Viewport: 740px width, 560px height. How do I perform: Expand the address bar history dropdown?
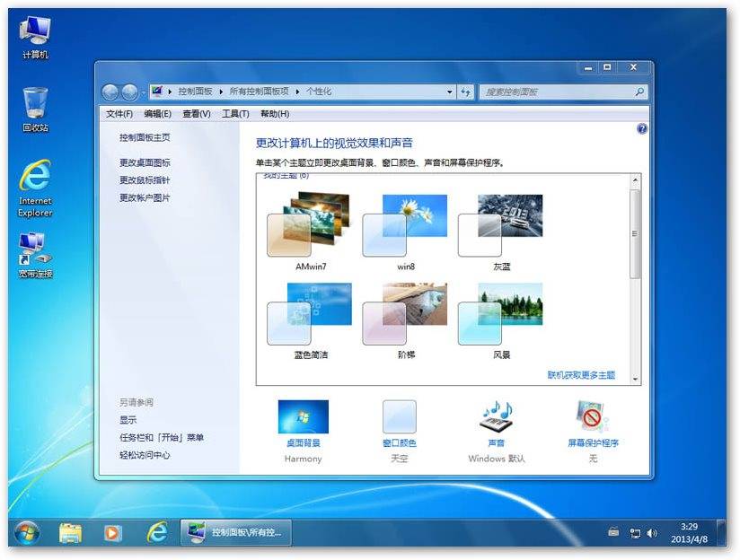click(x=450, y=92)
